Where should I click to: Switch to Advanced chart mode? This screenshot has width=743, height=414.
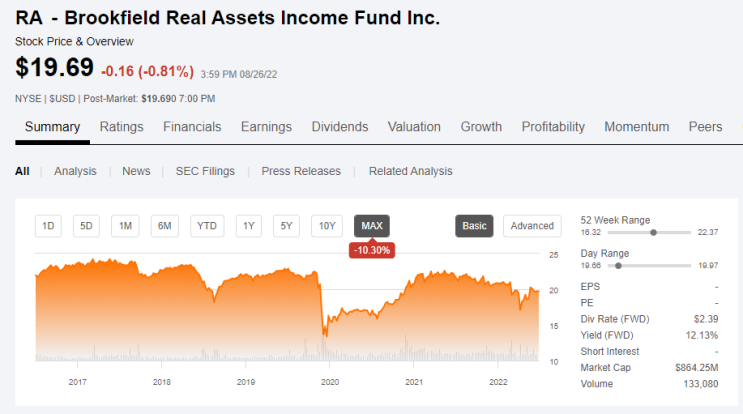(532, 226)
